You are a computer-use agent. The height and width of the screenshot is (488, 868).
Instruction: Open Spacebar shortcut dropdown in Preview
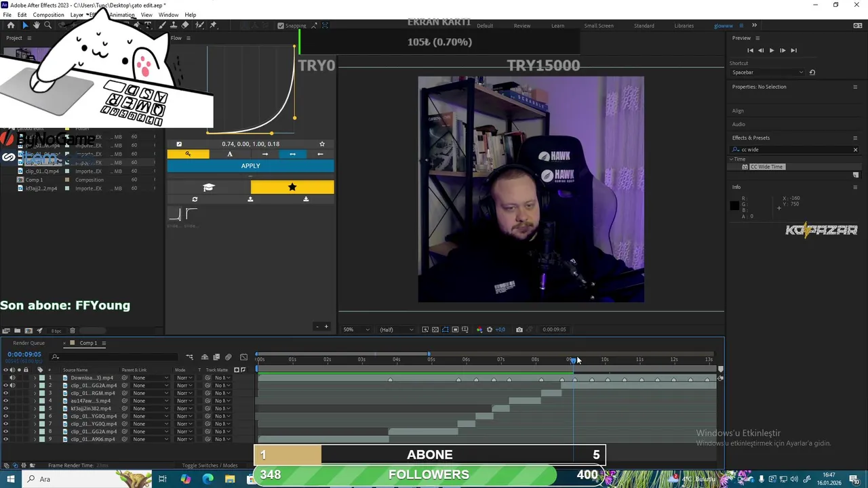(768, 73)
